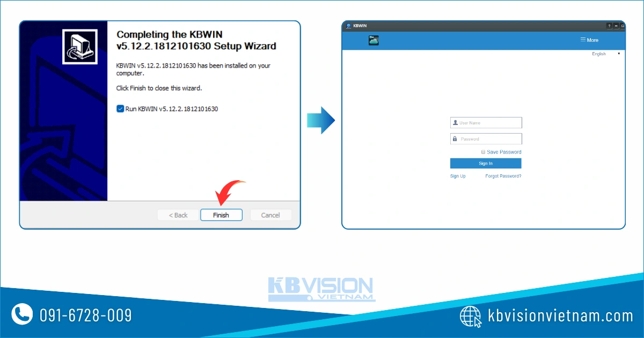Minimize the KBWIN window
Image resolution: width=644 pixels, height=338 pixels.
click(x=616, y=26)
